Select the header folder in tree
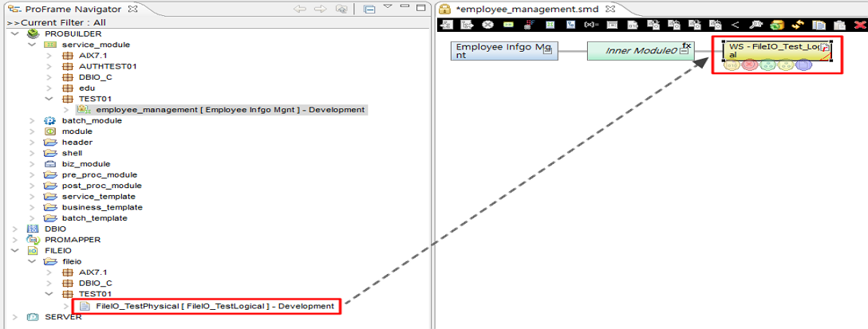The image size is (868, 329). coord(77,142)
